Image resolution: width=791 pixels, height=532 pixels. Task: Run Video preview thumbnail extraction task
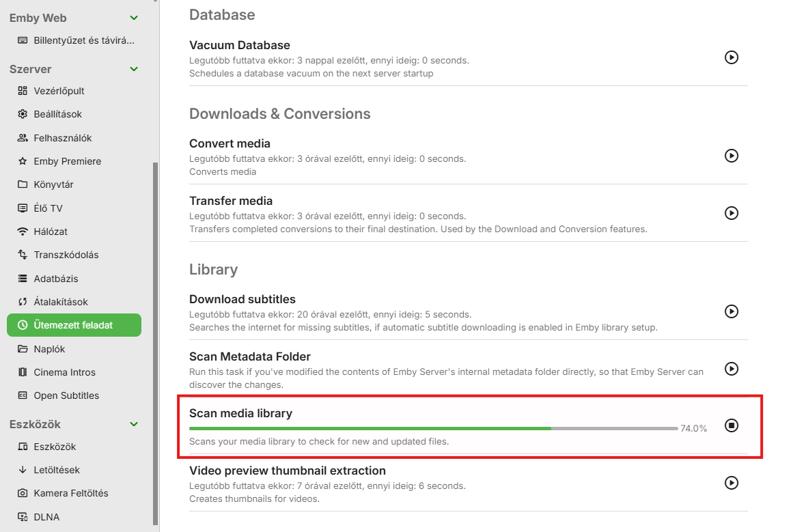[x=731, y=483]
